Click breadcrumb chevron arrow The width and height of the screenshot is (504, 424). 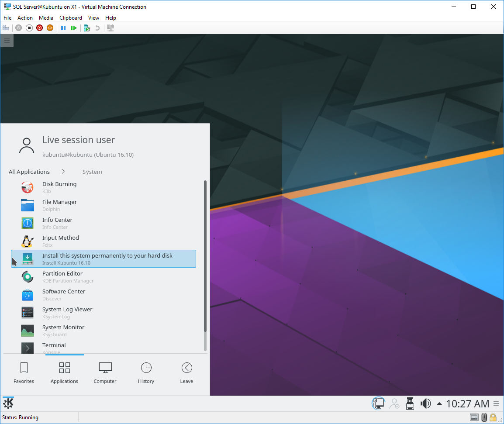click(63, 171)
